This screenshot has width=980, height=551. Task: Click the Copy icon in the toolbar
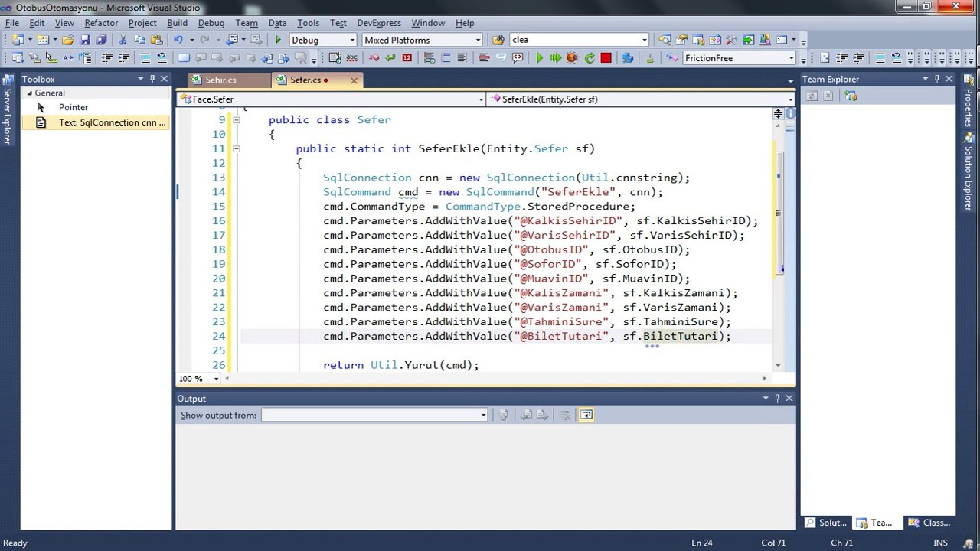(x=139, y=40)
